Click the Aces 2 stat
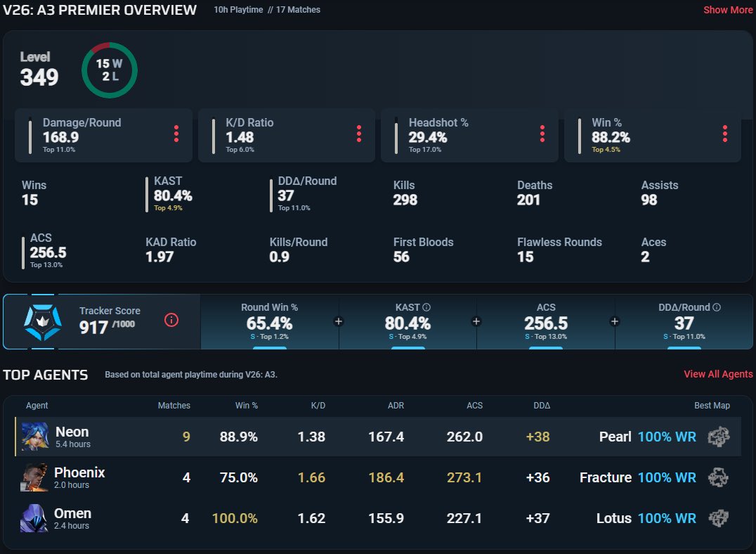 click(x=653, y=250)
